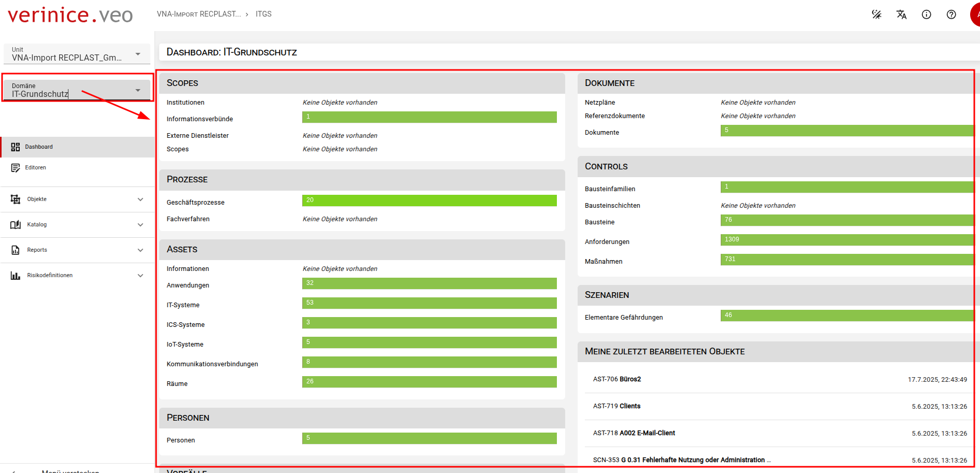Open recently edited AST-706 Büros2
The image size is (980, 473).
[617, 379]
